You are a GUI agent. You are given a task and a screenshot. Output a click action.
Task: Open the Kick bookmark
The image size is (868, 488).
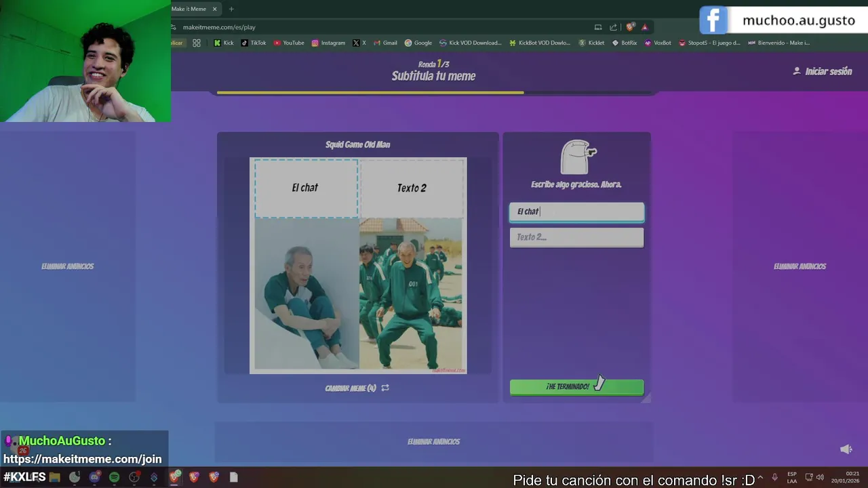click(224, 43)
